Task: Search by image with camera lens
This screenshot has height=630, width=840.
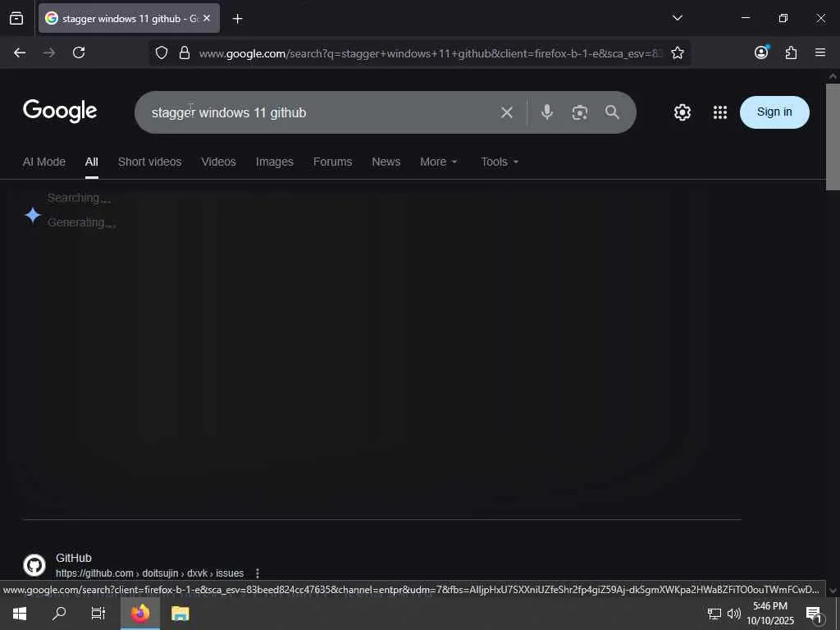Action: click(580, 112)
